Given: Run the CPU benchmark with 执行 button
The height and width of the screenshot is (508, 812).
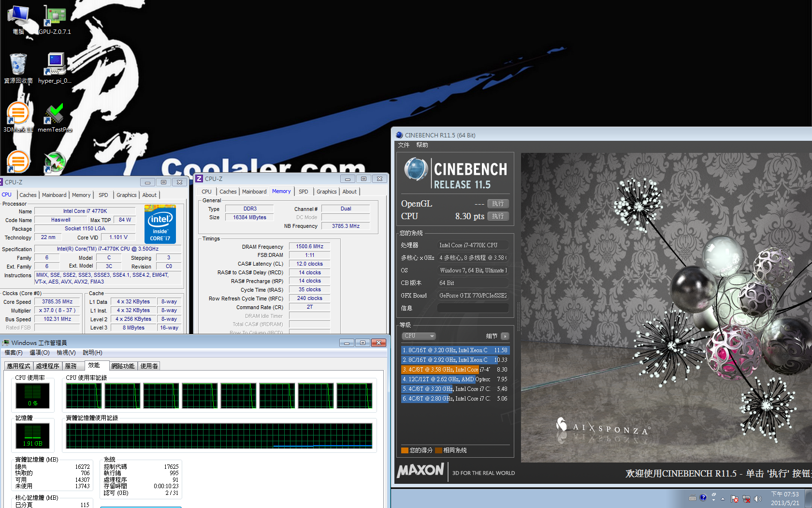Looking at the screenshot, I should [498, 216].
